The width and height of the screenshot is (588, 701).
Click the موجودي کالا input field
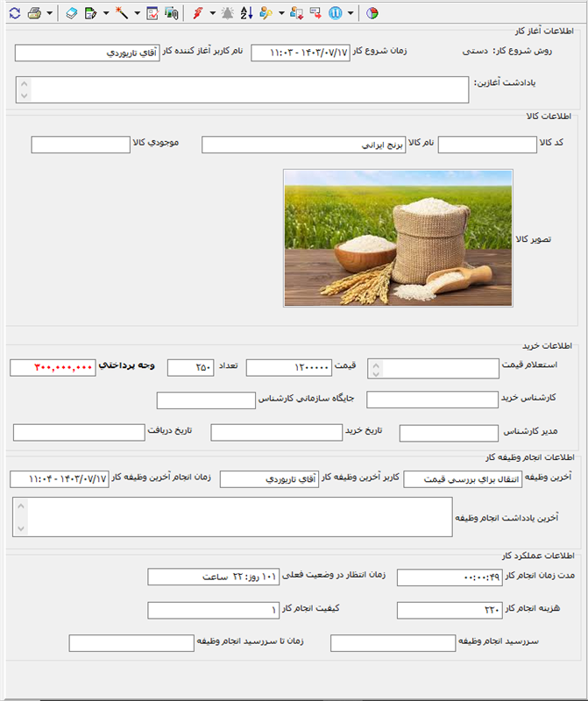point(80,145)
